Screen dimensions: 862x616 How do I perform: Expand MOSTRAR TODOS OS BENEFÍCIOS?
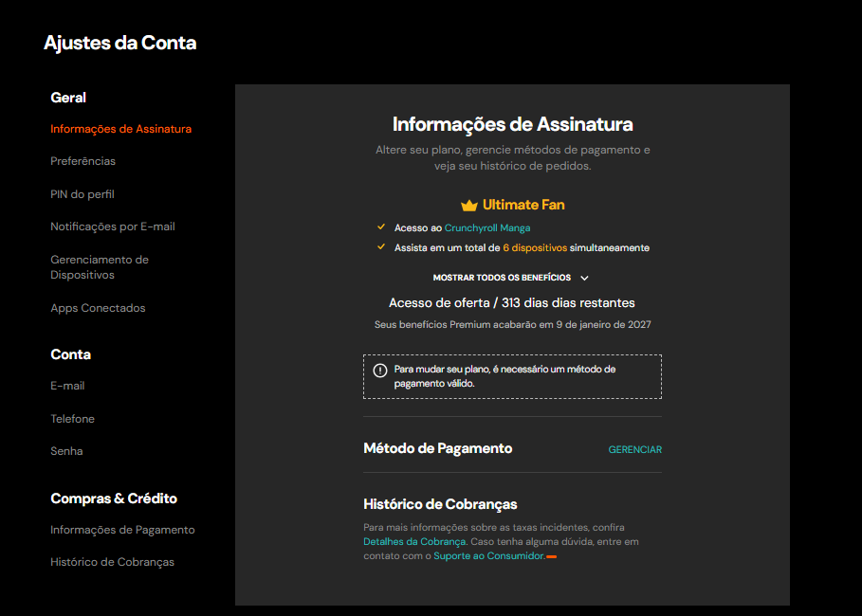coord(512,277)
